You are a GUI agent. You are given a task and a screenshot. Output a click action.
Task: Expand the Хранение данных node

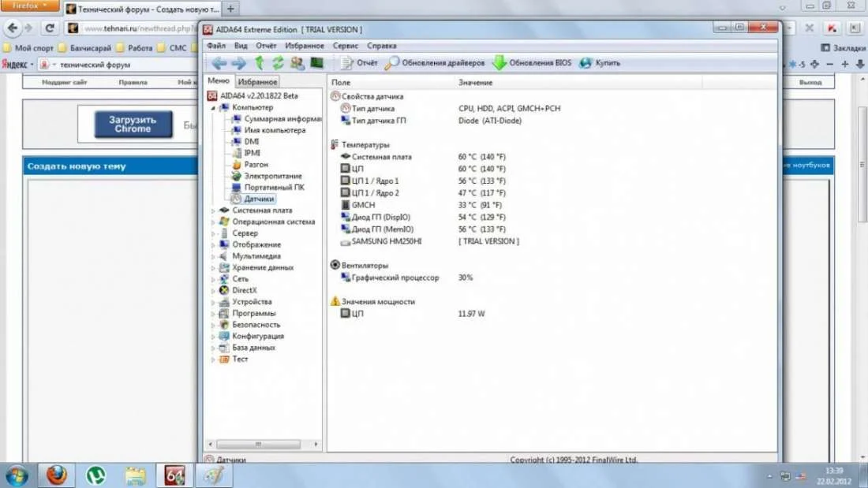coord(213,268)
